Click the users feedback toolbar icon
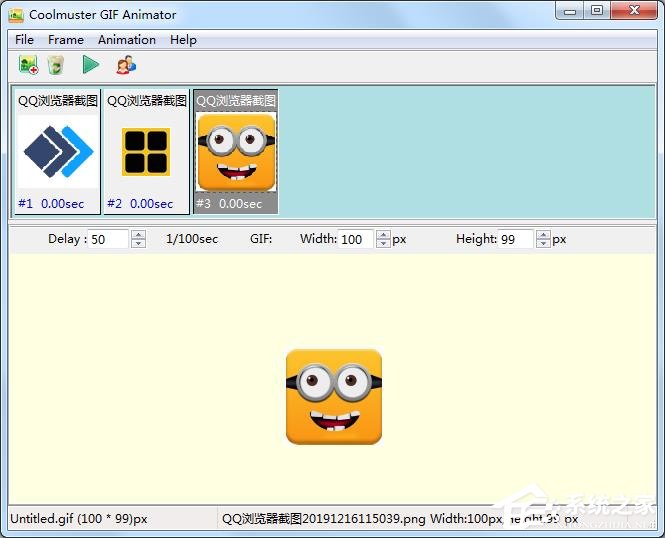This screenshot has width=665, height=538. point(125,65)
